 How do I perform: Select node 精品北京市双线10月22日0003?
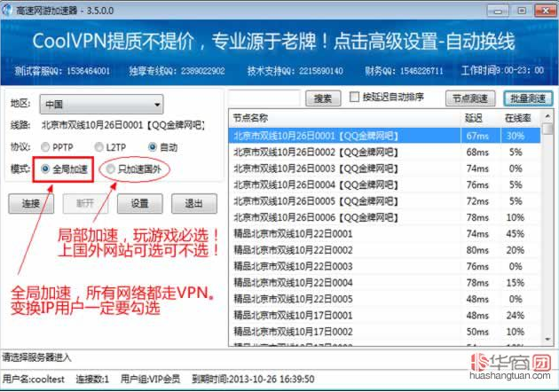point(384,267)
